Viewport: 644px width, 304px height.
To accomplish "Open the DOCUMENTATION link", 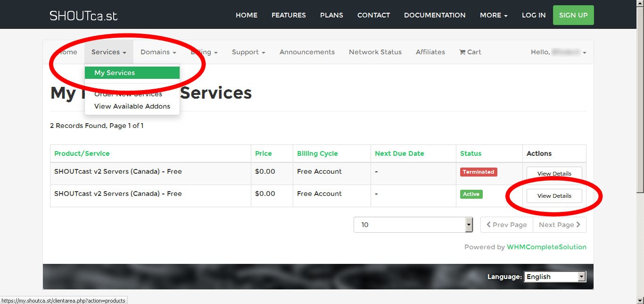I will 435,15.
